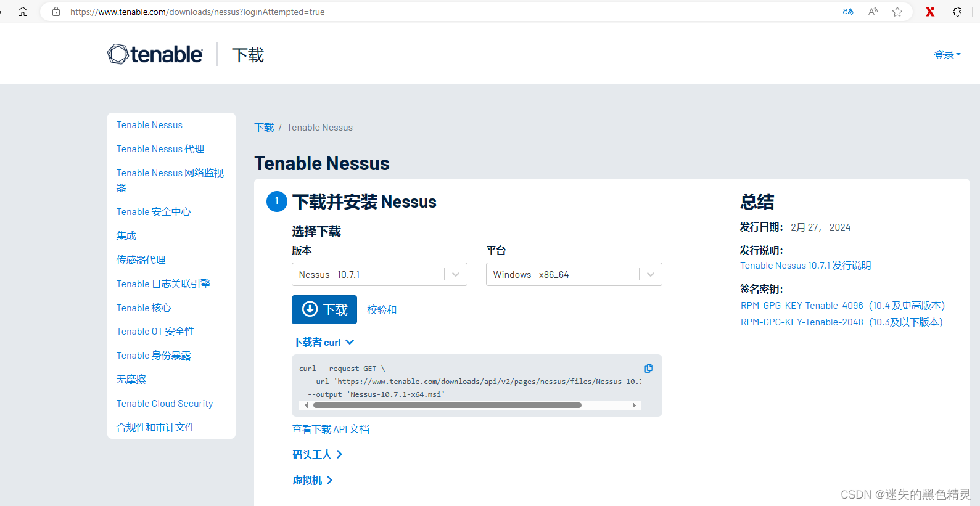Open Nessus - 10.7.1 version dropdown
The width and height of the screenshot is (980, 506).
(x=379, y=274)
